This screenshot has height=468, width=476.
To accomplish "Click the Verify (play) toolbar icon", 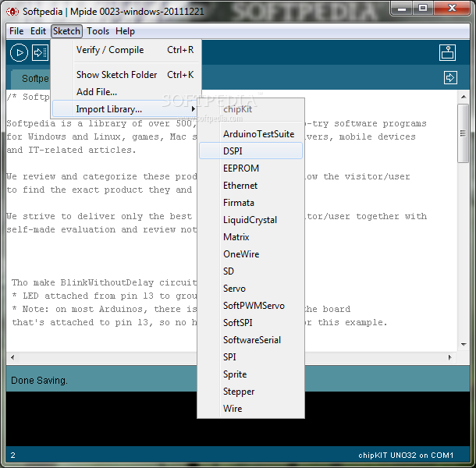I will coord(19,53).
